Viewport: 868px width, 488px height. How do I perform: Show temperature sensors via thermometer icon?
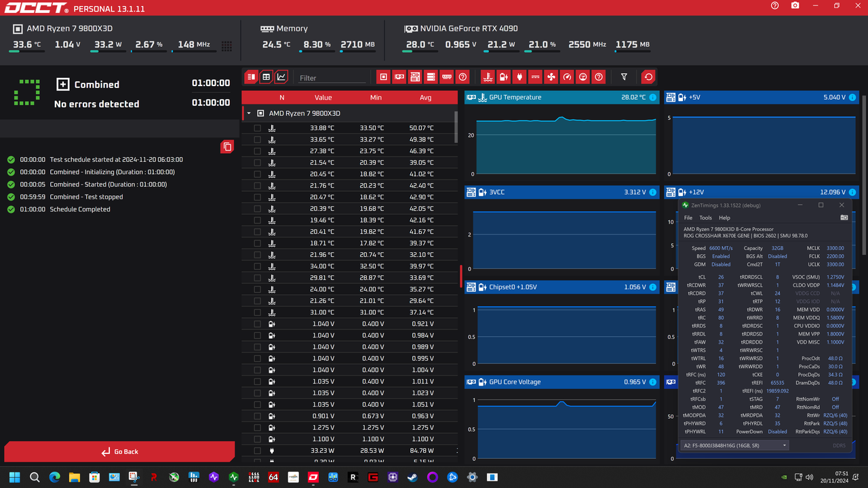pos(487,77)
